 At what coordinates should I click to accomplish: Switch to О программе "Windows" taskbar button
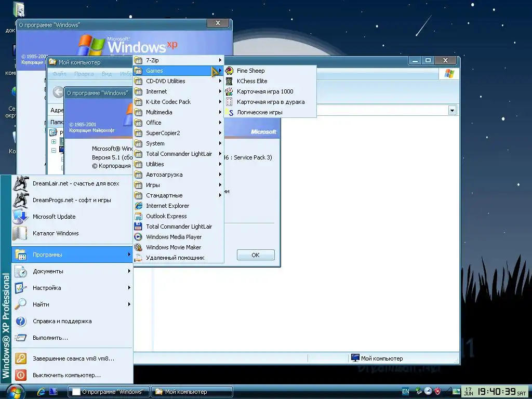[x=109, y=392]
